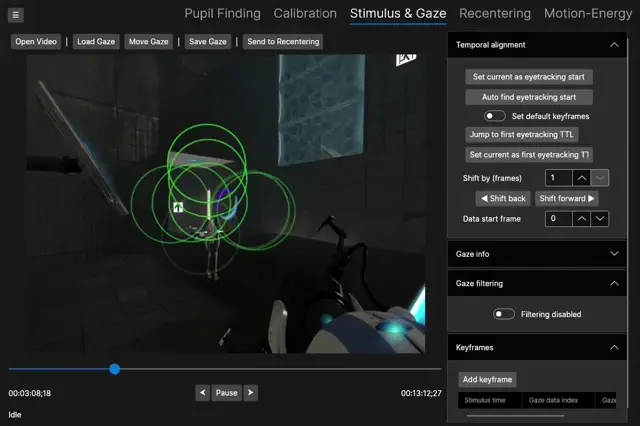Screen dimensions: 640x426
Task: Open the hamburger menu icon
Action: point(16,15)
